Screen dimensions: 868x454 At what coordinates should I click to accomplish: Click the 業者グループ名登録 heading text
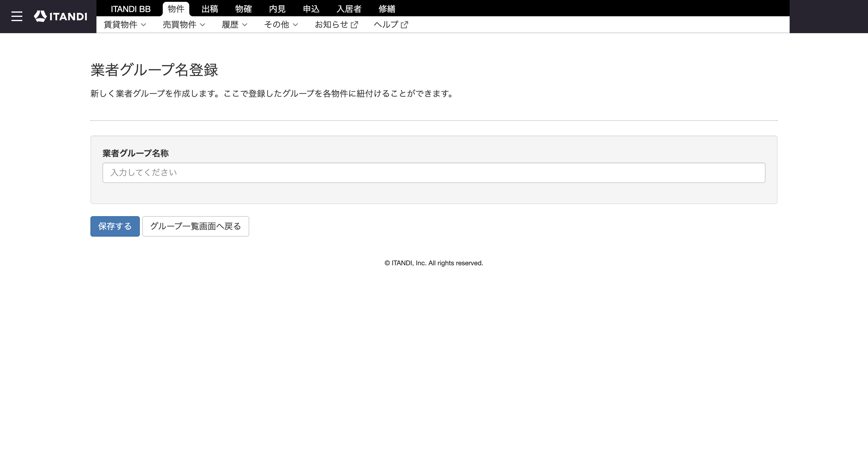tap(154, 70)
